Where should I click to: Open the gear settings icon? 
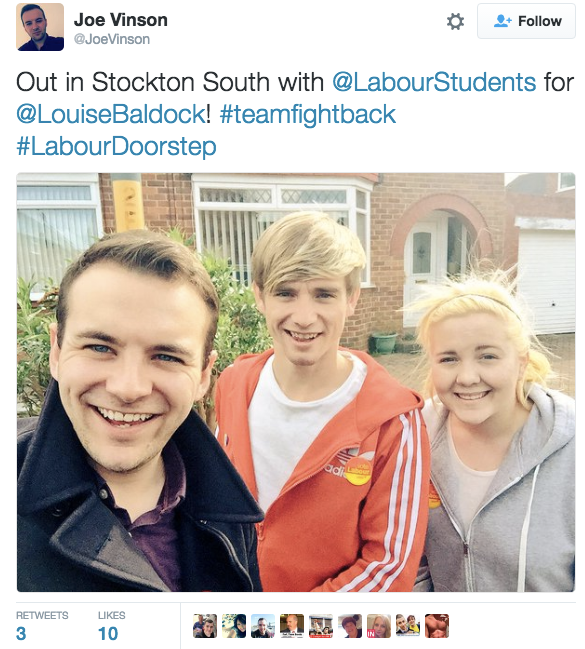pos(455,21)
